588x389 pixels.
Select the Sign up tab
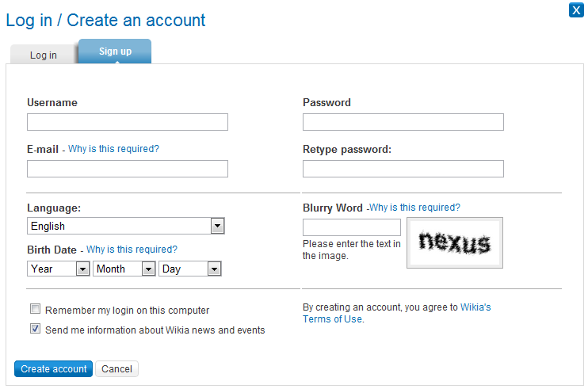(x=115, y=51)
